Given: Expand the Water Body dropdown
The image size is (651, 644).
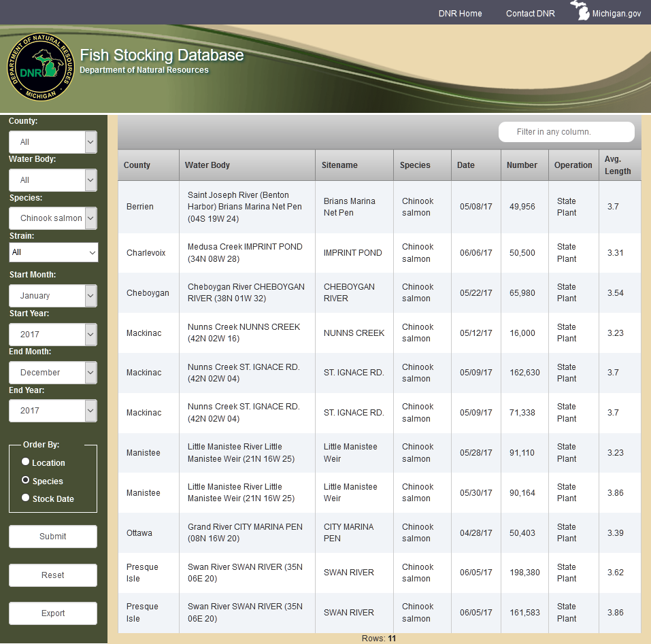Looking at the screenshot, I should click(53, 180).
